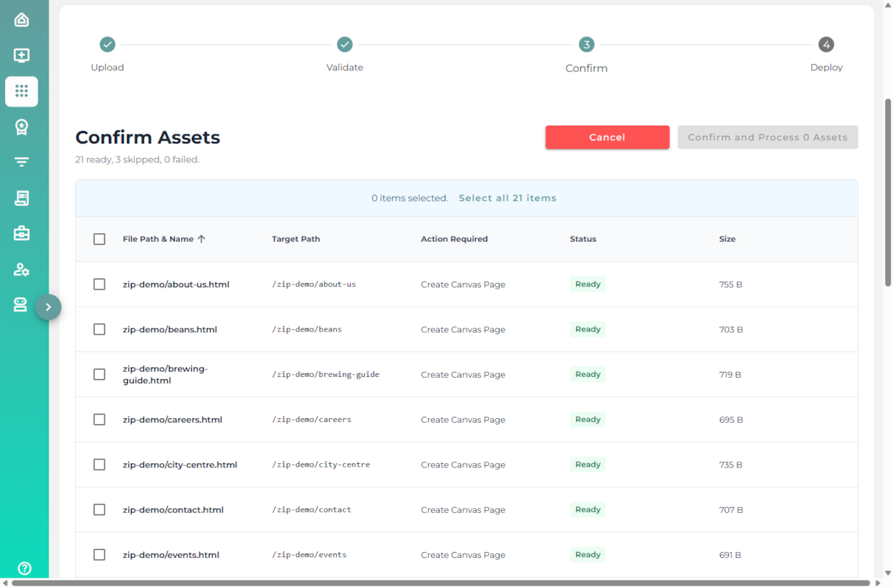Click target path /zip-demo/brewing-guide

coord(326,375)
